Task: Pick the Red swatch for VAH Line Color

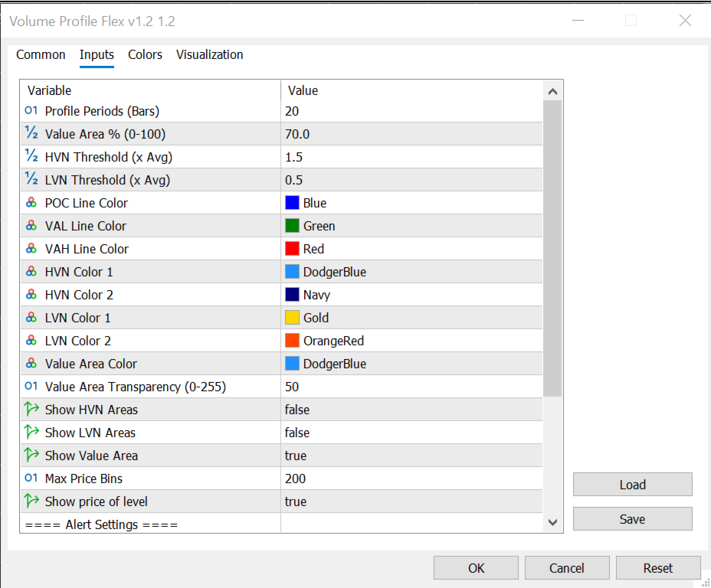Action: (x=292, y=249)
